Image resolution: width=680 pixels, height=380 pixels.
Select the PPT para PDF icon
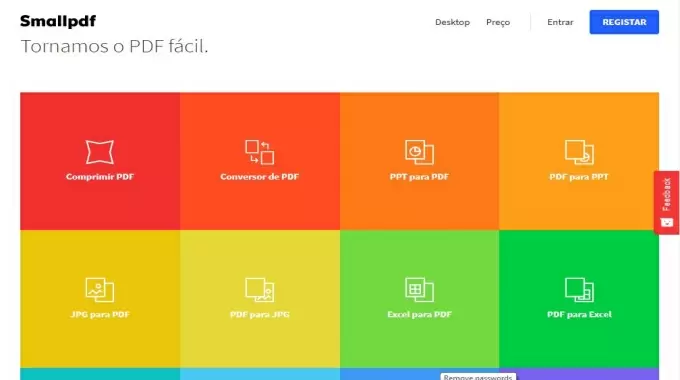click(x=419, y=152)
